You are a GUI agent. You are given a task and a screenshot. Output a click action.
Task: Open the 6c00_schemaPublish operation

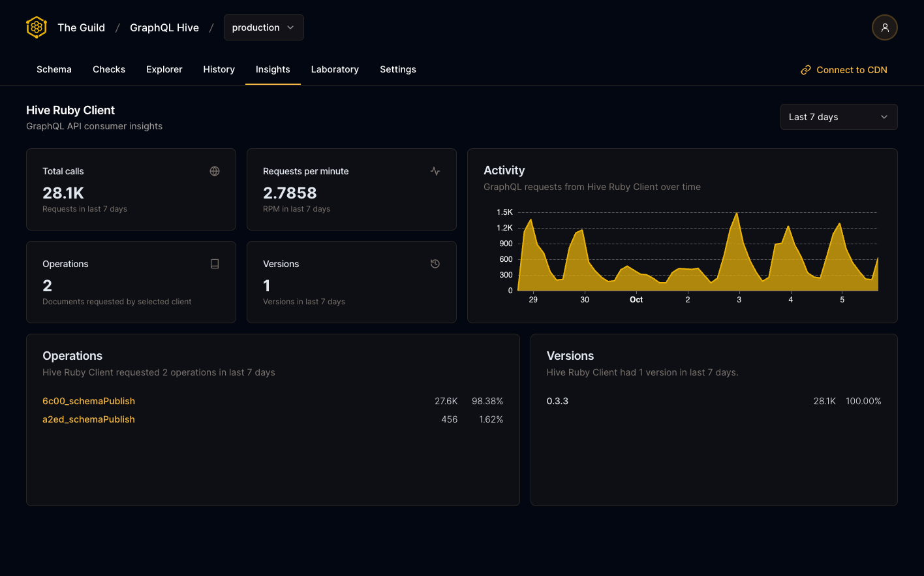[88, 401]
